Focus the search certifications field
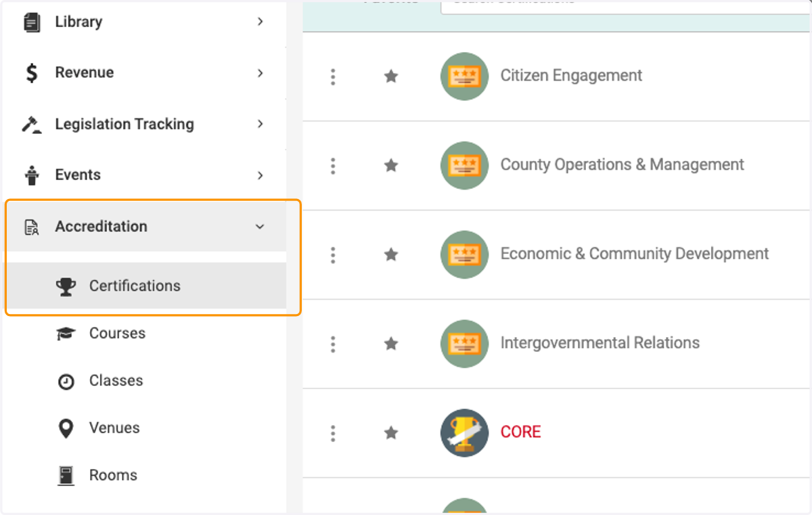The image size is (812, 515). pos(626,5)
